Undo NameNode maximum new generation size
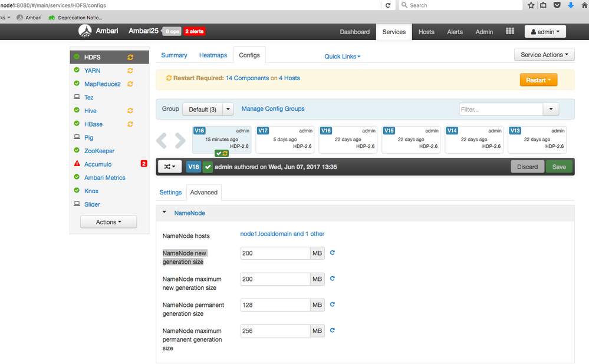Viewport: 589px width, 364px height. [x=333, y=279]
